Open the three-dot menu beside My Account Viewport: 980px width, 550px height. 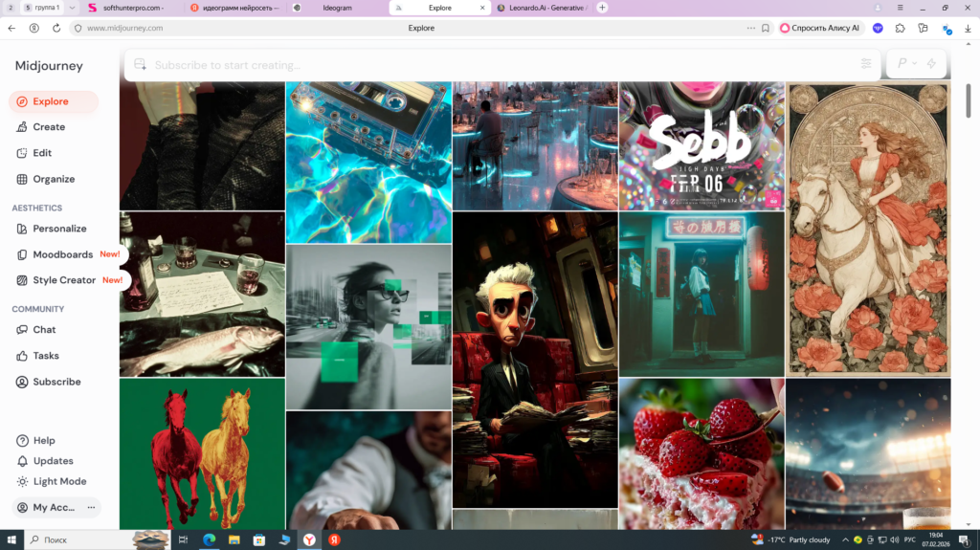coord(91,508)
